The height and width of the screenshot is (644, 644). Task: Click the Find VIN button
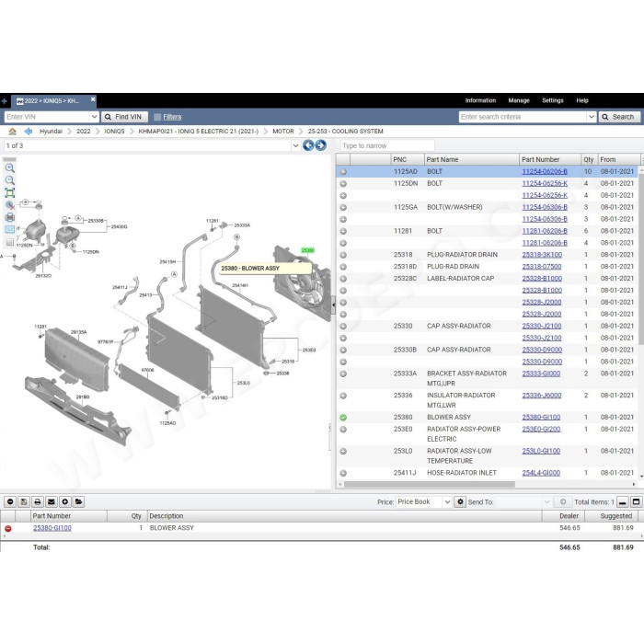(x=123, y=117)
